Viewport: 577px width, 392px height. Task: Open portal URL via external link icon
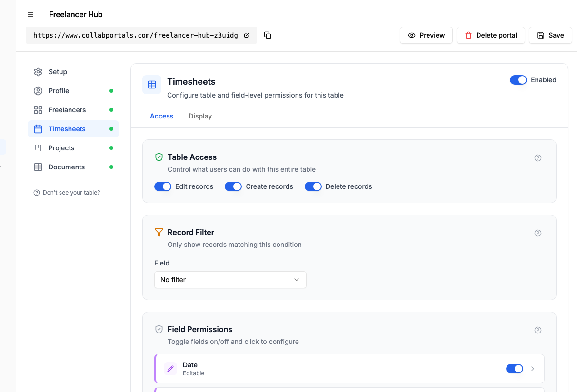coord(247,35)
